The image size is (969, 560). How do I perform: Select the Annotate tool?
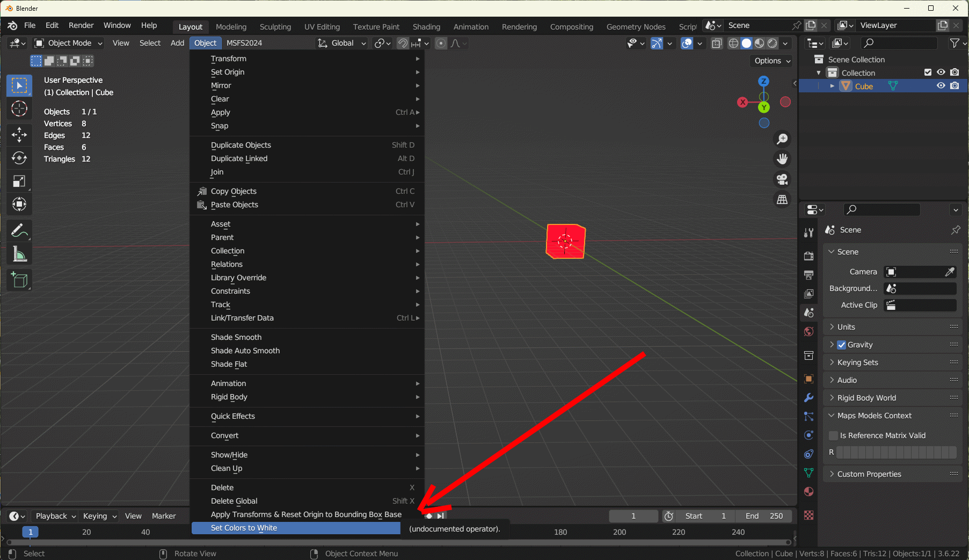(19, 231)
